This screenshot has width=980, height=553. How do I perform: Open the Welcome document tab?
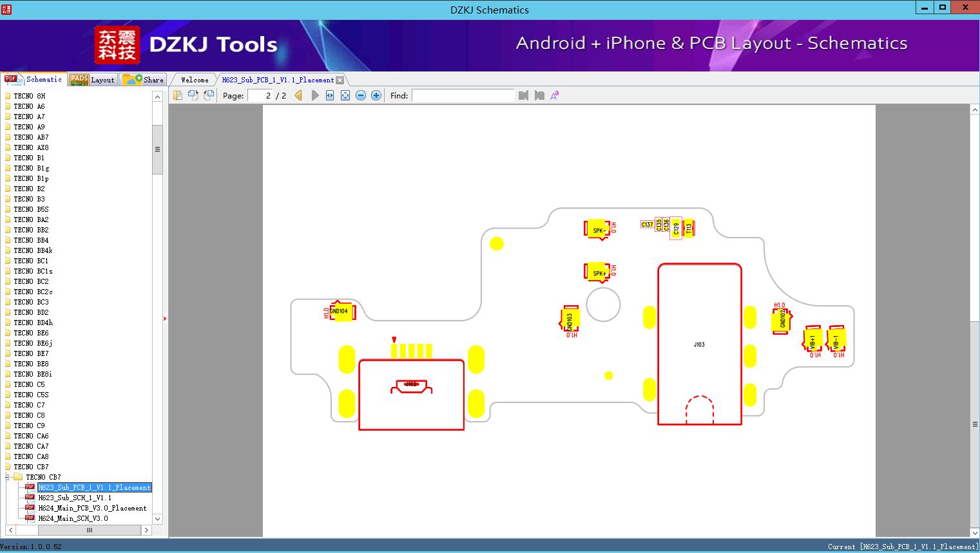pyautogui.click(x=195, y=80)
